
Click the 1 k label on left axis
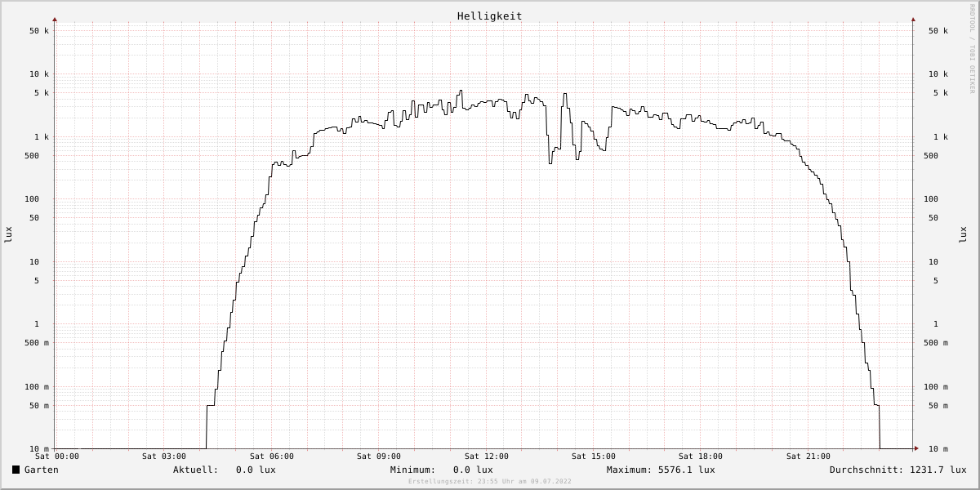(42, 137)
